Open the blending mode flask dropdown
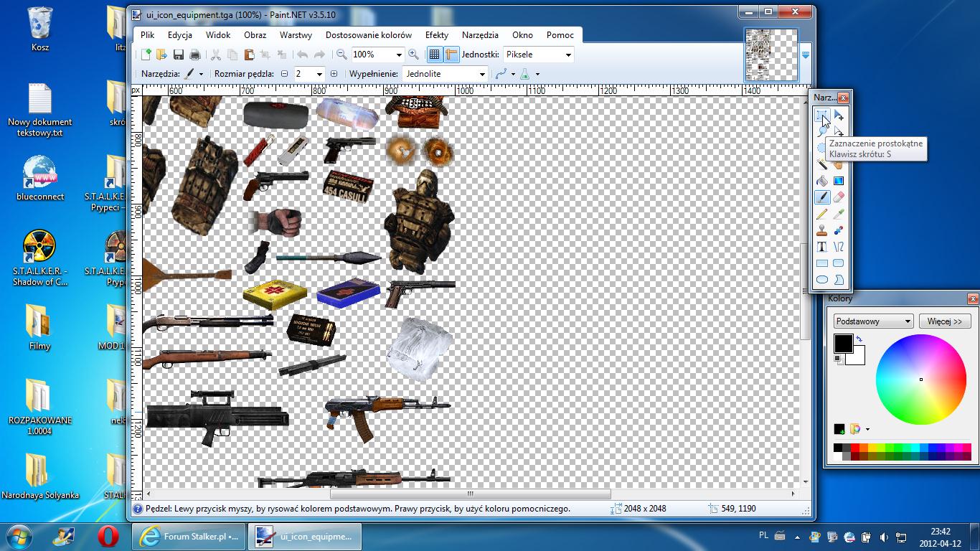 pos(537,74)
